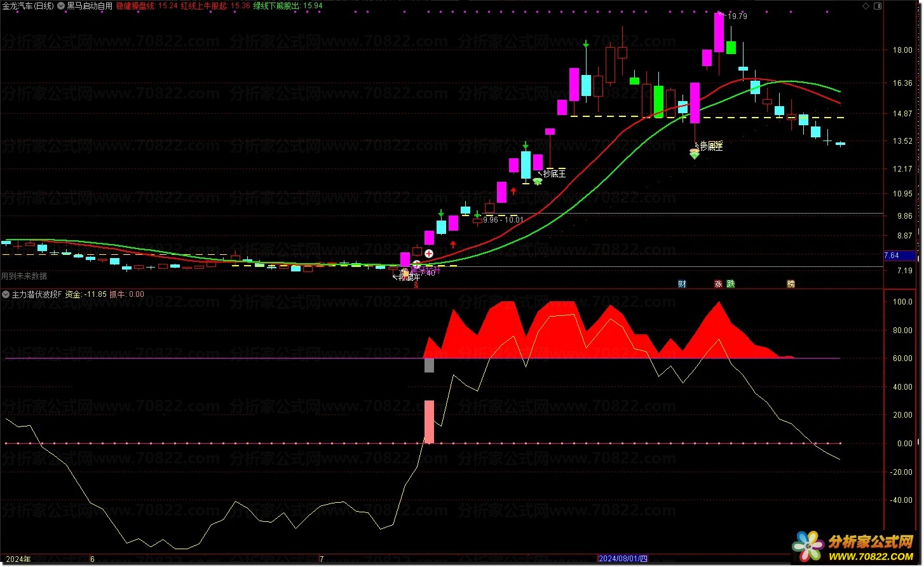The width and height of the screenshot is (924, 567).
Task: Click the orange 榜 marker icon
Action: point(791,284)
